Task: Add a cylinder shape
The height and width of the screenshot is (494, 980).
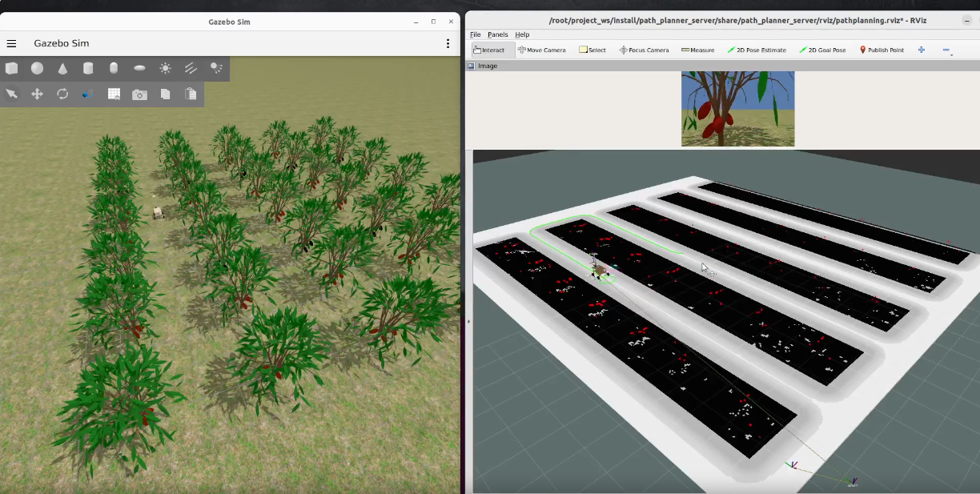Action: 89,69
